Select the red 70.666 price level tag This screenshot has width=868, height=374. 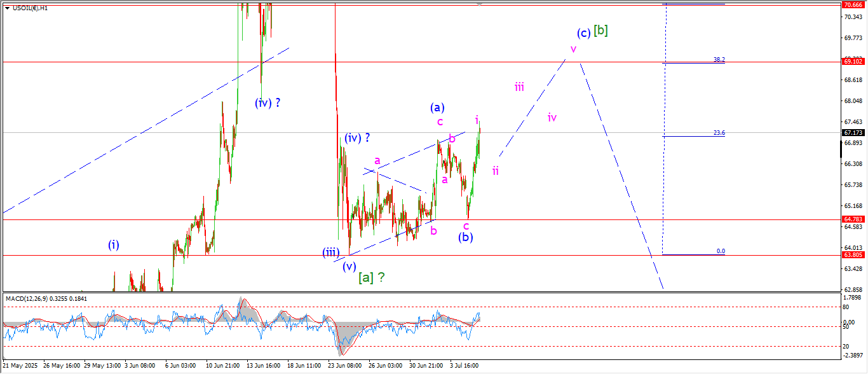click(x=851, y=4)
